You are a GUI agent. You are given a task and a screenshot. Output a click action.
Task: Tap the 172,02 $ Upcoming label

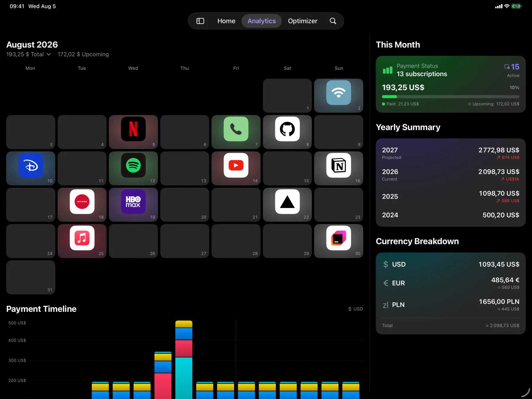[83, 54]
